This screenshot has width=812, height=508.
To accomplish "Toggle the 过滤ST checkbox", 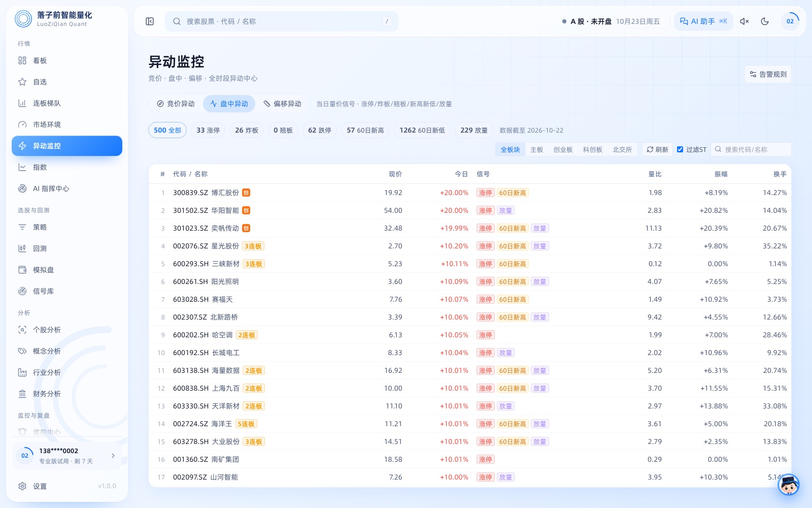I will 680,149.
